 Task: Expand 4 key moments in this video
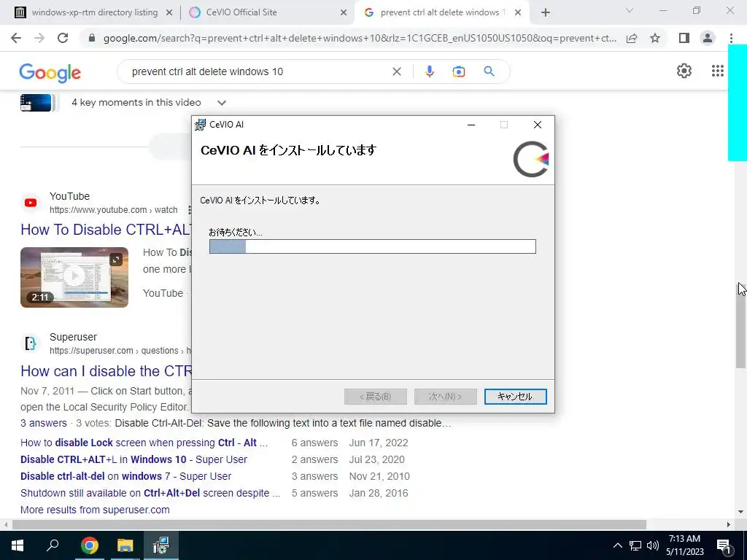pyautogui.click(x=222, y=102)
